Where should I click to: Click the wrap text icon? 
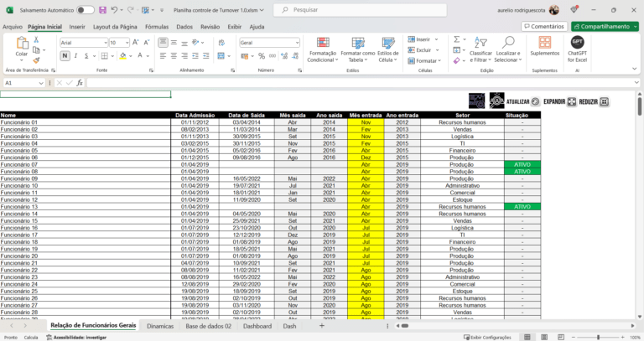[221, 42]
